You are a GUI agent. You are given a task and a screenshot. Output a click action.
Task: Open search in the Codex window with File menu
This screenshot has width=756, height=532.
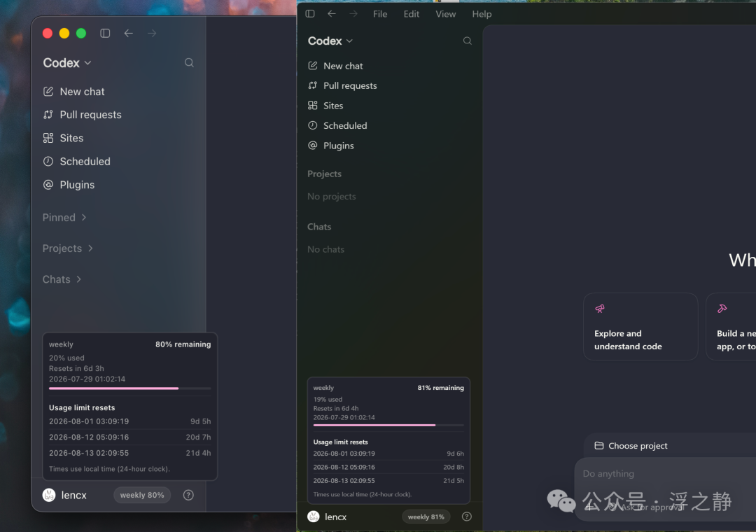tap(467, 41)
